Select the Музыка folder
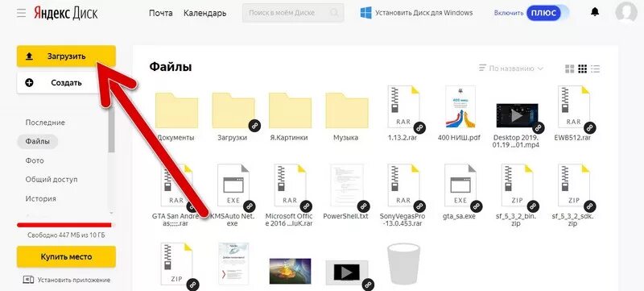Viewport: 644px width, 291px height. 347,110
